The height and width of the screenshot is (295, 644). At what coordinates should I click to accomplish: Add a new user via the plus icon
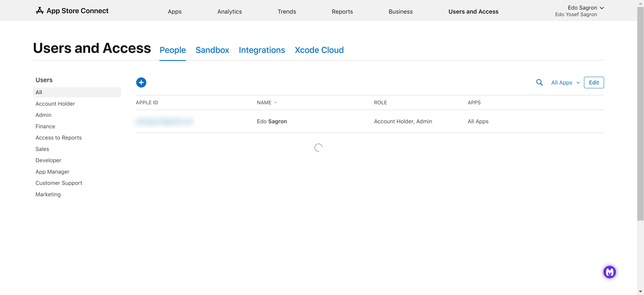[141, 82]
